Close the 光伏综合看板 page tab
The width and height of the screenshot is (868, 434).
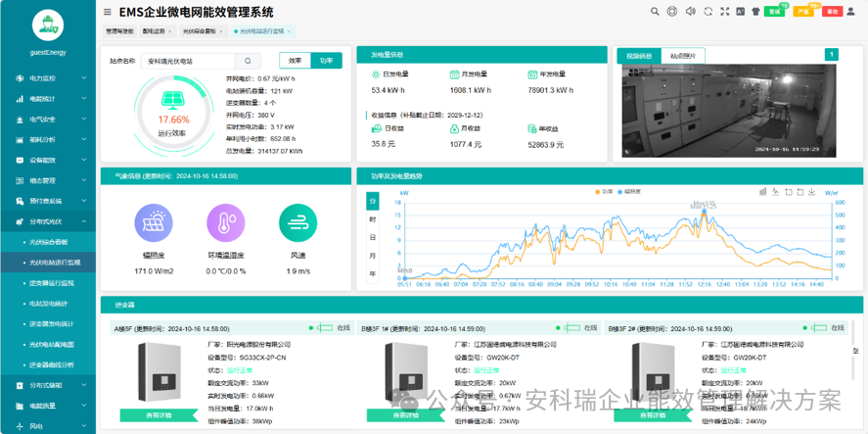click(x=221, y=31)
